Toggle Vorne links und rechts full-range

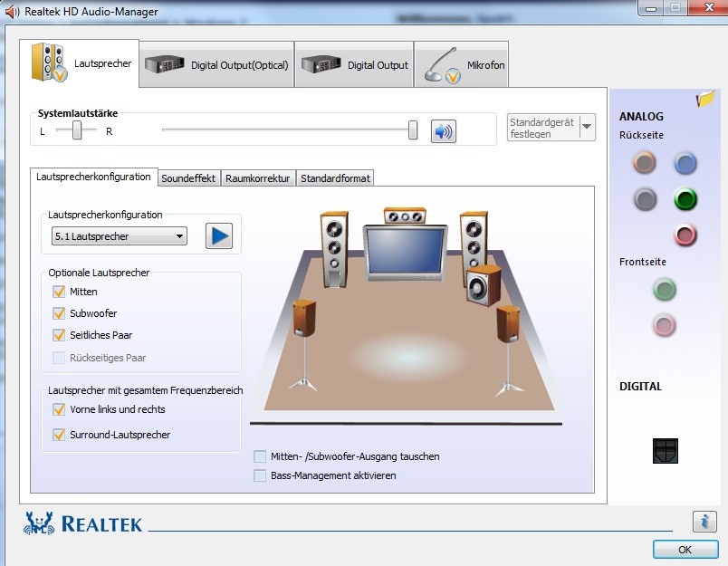click(59, 409)
